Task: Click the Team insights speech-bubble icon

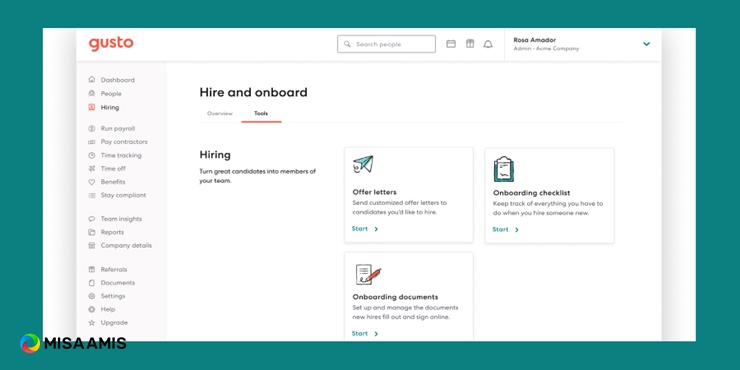Action: point(92,219)
